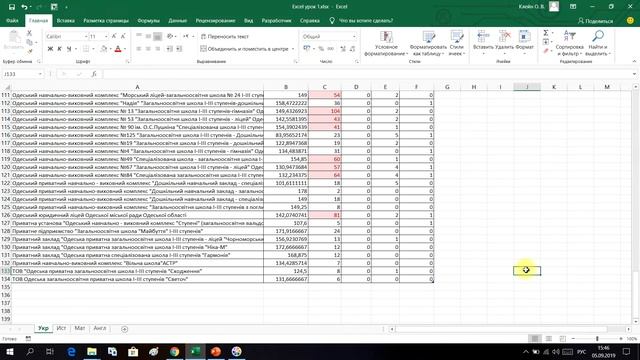Center text horizontally
Image resolution: width=640 pixels, height=360 pixels.
(x=148, y=49)
